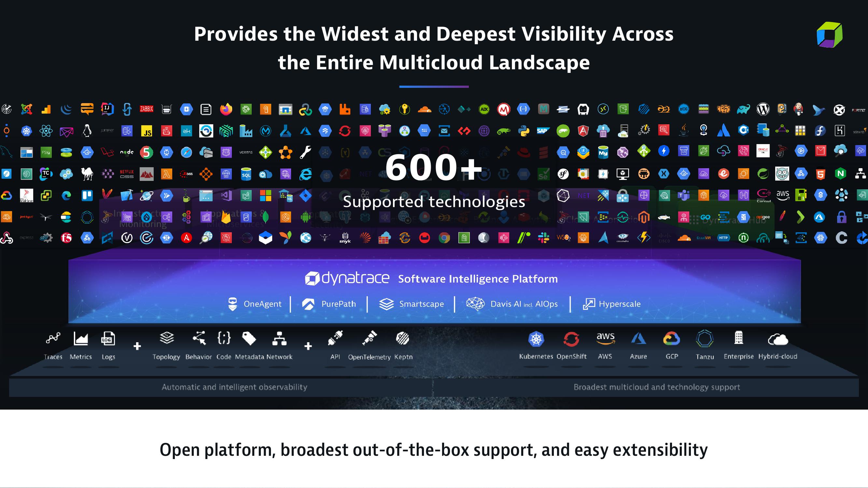Select the Davis AI including AIOps component
Screen dimensions: 868x488
513,304
